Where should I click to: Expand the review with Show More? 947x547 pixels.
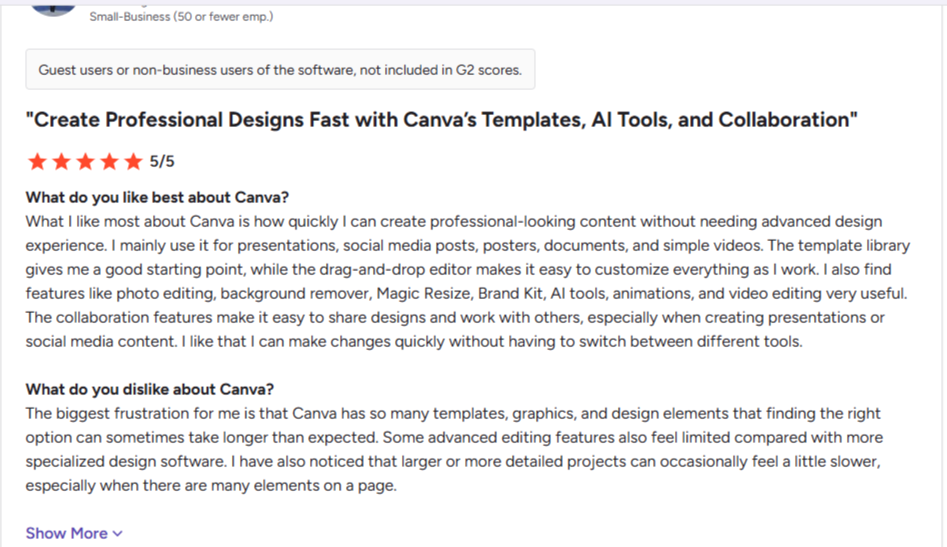(74, 533)
